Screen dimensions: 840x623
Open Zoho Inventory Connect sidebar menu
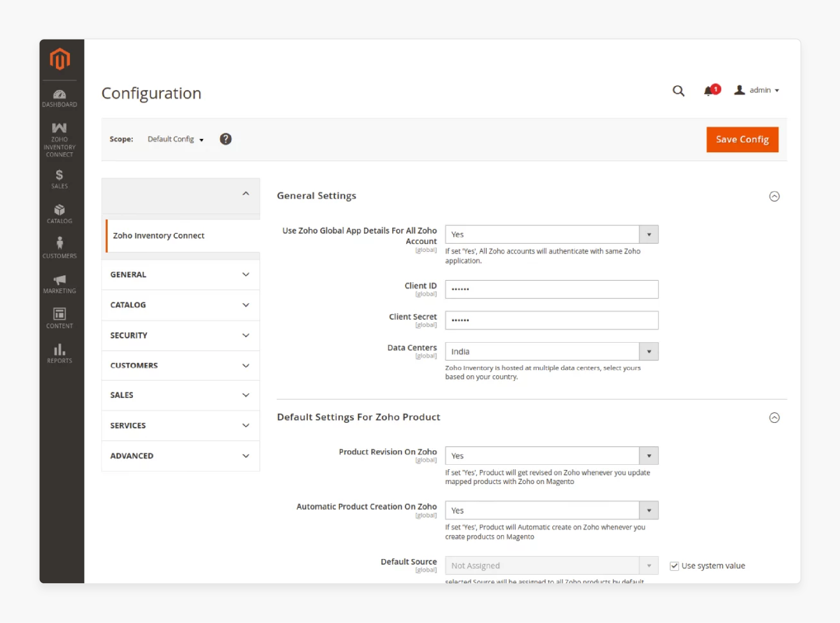[59, 140]
